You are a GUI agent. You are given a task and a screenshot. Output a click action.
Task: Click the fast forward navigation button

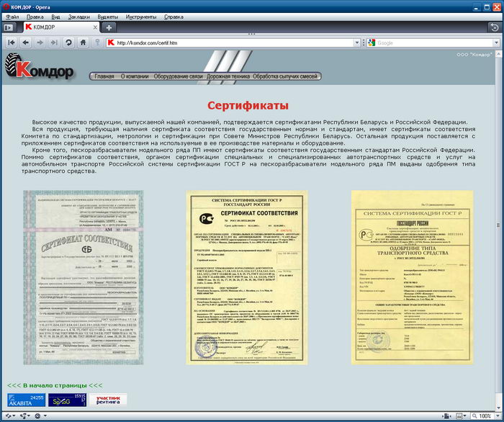click(x=54, y=42)
